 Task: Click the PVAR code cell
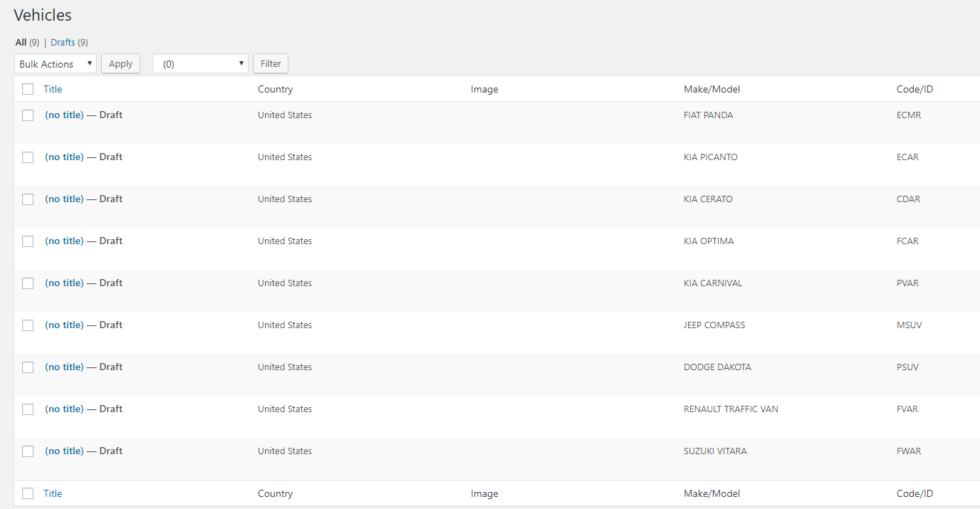pos(907,283)
